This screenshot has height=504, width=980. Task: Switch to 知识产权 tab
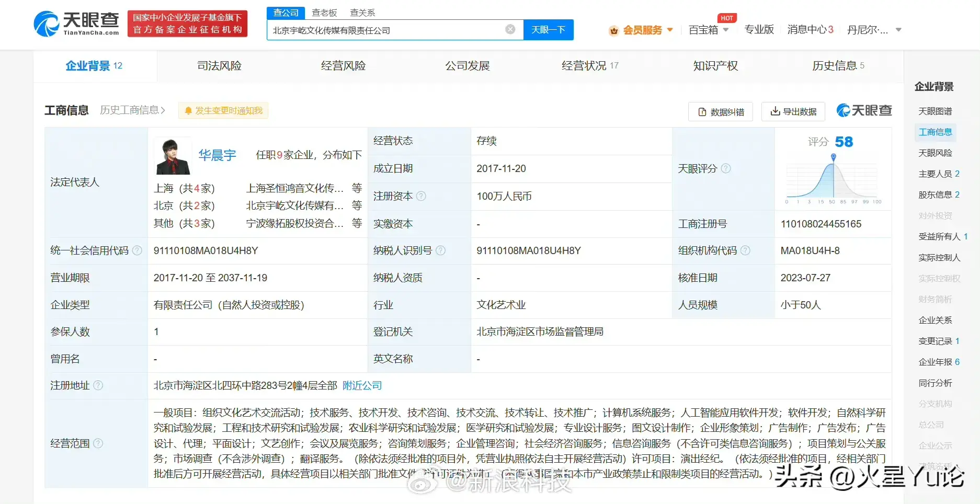point(715,66)
